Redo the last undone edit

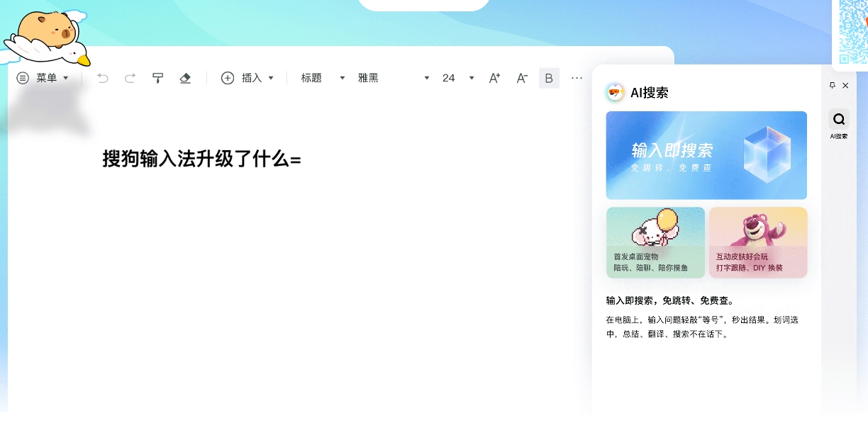130,78
